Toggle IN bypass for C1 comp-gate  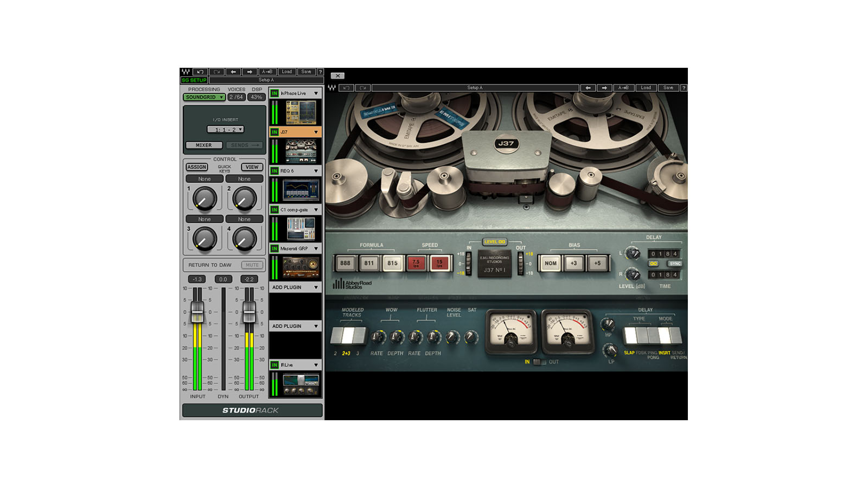275,209
